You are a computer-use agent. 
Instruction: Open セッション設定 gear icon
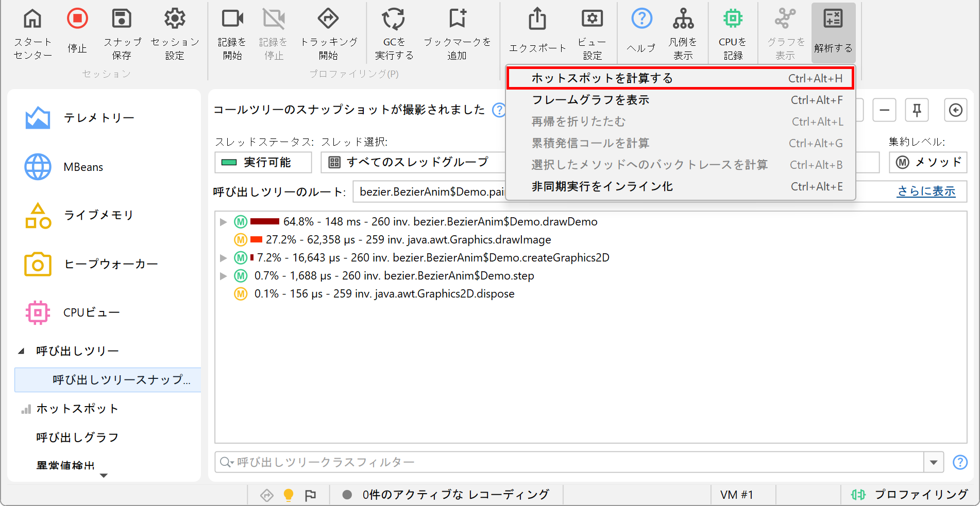point(175,20)
